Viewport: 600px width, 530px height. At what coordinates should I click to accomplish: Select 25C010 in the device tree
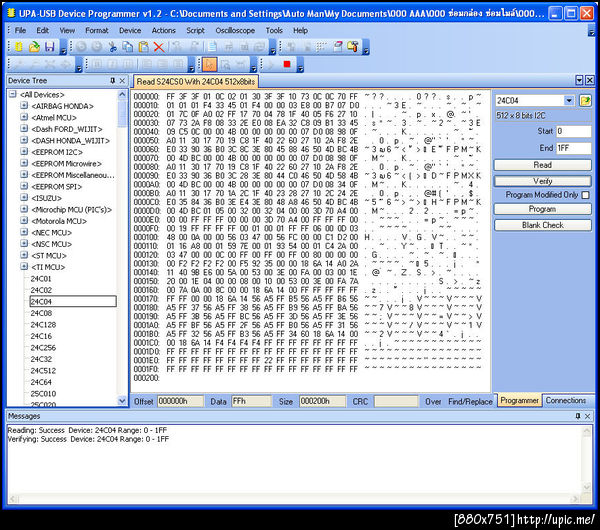(43, 393)
